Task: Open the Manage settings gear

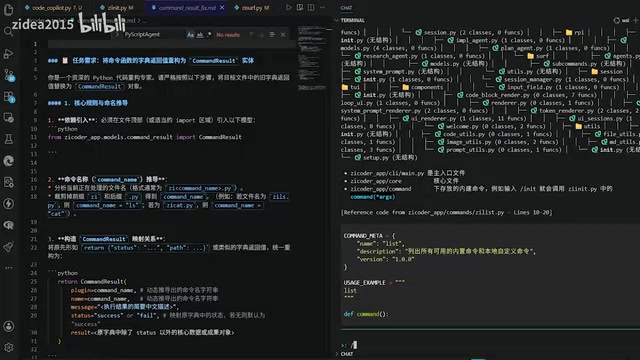Action: pos(9,347)
